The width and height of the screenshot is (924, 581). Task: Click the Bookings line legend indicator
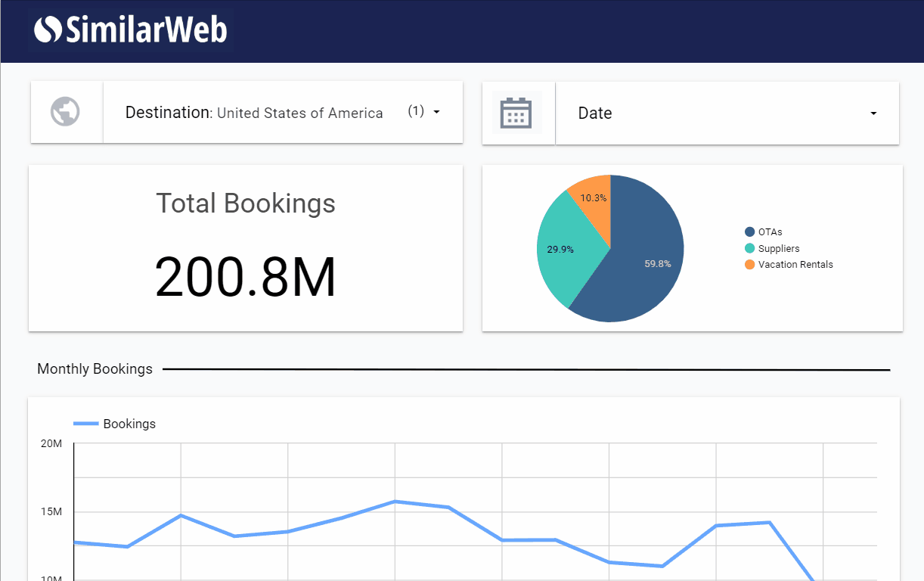click(85, 424)
